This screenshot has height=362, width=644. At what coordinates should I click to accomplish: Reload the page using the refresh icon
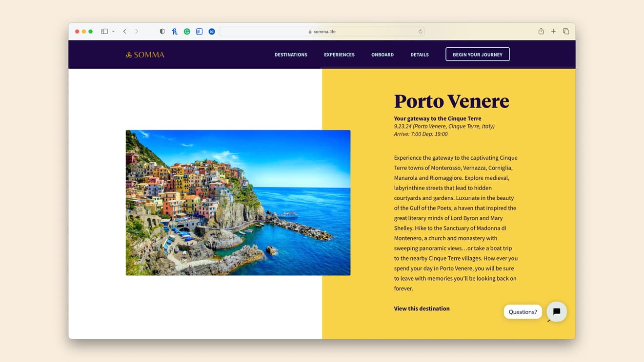(x=420, y=31)
